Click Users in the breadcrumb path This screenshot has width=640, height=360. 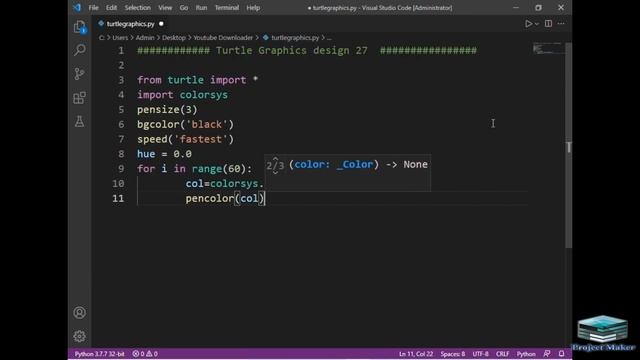[x=120, y=38]
